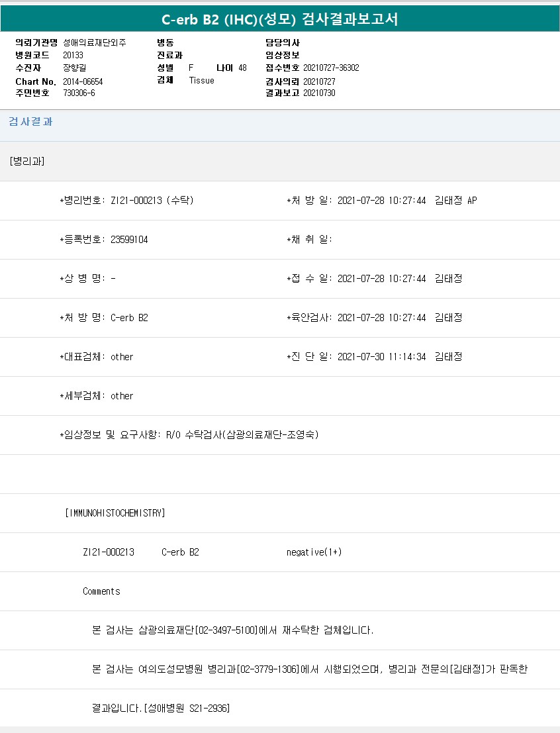
Task: Click the 'Comments' label
Action: click(101, 591)
